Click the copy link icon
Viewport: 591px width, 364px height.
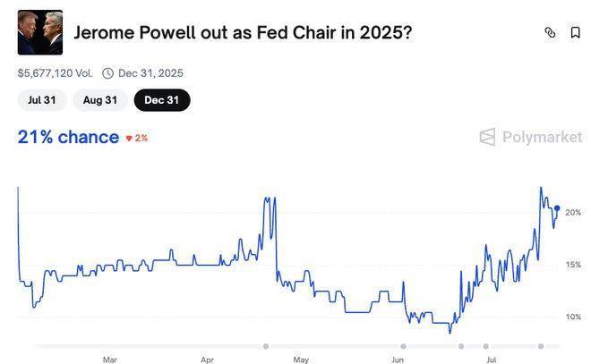click(550, 33)
